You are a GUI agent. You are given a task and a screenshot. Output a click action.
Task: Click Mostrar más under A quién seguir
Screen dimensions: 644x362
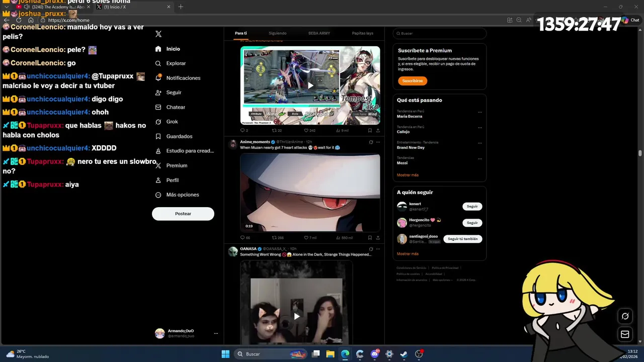point(408,253)
